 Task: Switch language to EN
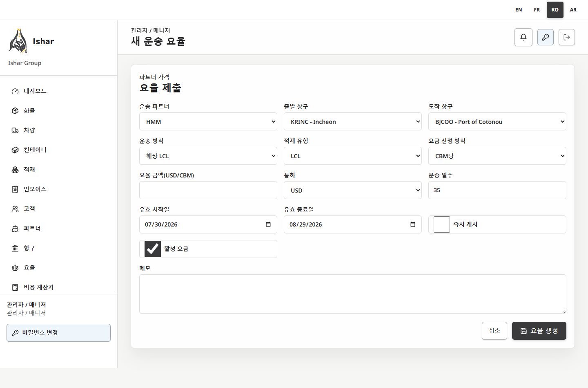tap(519, 10)
